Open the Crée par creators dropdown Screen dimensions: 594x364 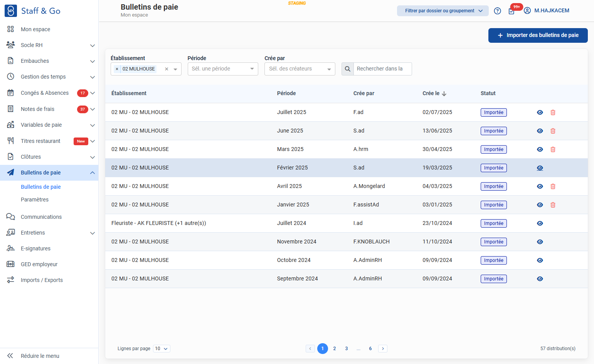[x=300, y=69]
